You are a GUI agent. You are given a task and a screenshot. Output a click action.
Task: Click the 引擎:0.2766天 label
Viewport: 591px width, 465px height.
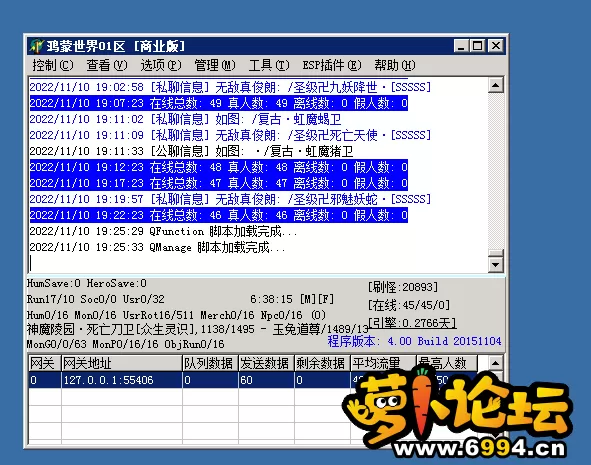click(412, 323)
